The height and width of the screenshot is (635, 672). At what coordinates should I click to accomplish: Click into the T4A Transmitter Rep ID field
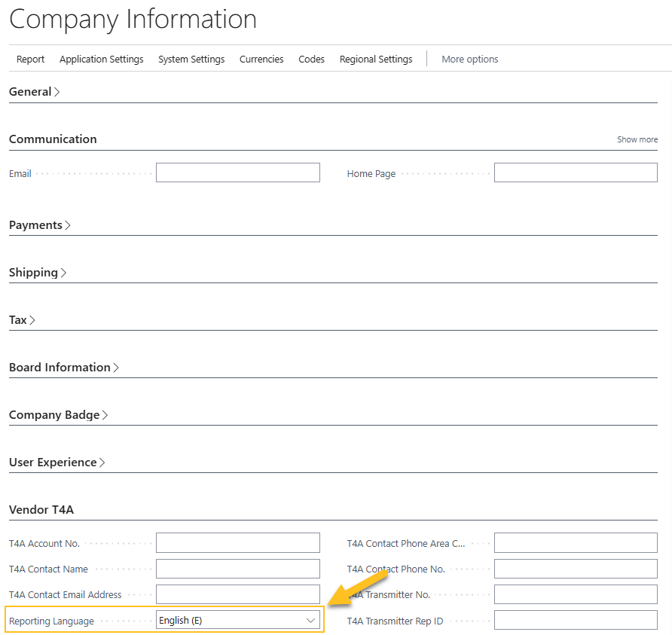point(575,619)
